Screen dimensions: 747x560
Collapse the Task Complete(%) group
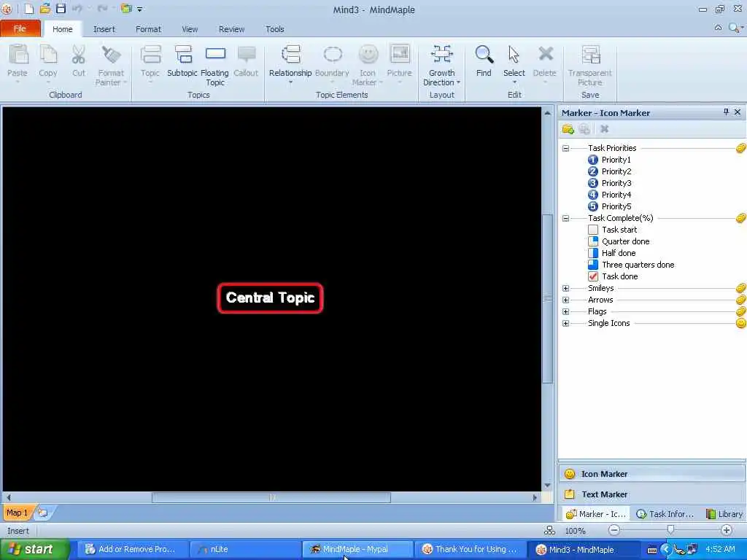pyautogui.click(x=565, y=218)
